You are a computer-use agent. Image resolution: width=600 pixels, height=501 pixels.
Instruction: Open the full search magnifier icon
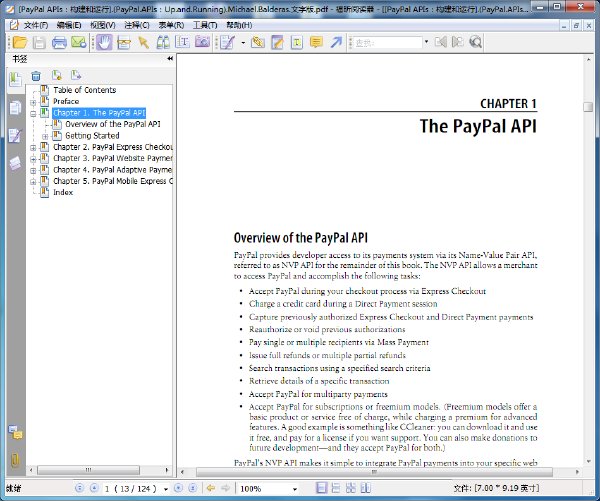point(475,42)
